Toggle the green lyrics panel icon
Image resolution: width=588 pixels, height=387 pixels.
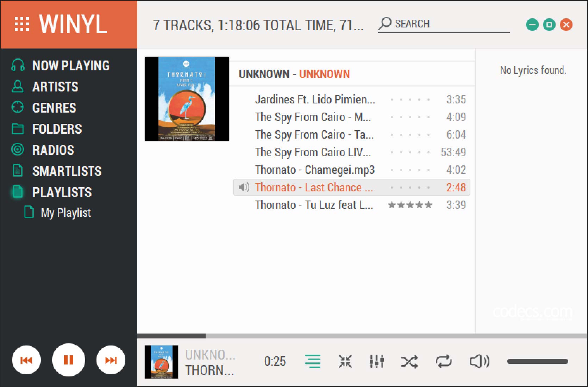[313, 361]
